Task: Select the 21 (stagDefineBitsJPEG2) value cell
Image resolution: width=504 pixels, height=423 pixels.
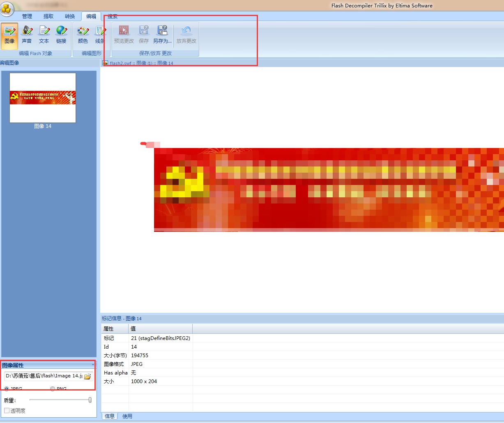Action: click(x=161, y=338)
